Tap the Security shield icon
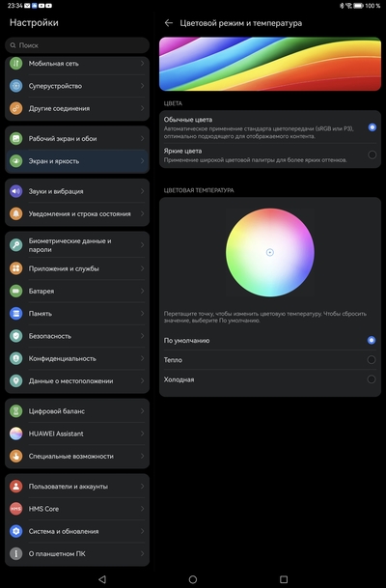Image resolution: width=386 pixels, height=588 pixels. pos(15,336)
